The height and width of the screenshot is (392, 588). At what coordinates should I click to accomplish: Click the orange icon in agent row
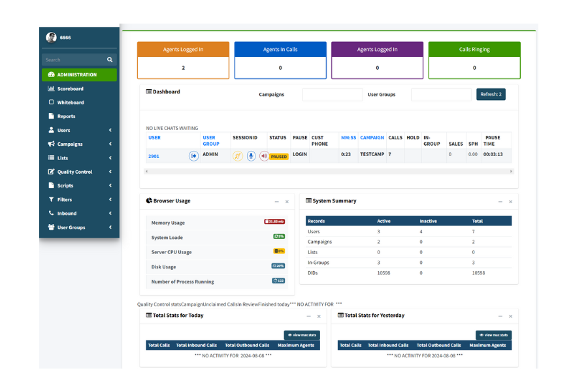[238, 156]
